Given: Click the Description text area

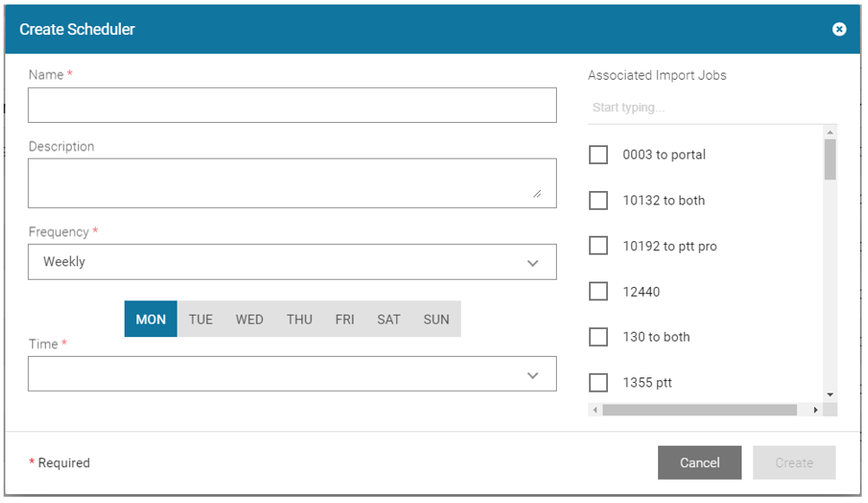Looking at the screenshot, I should click(x=291, y=183).
